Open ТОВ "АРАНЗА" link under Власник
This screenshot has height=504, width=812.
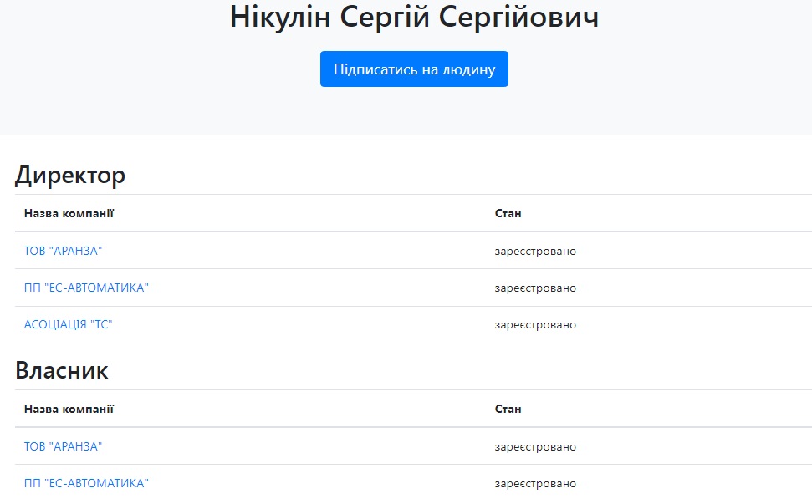(x=63, y=447)
